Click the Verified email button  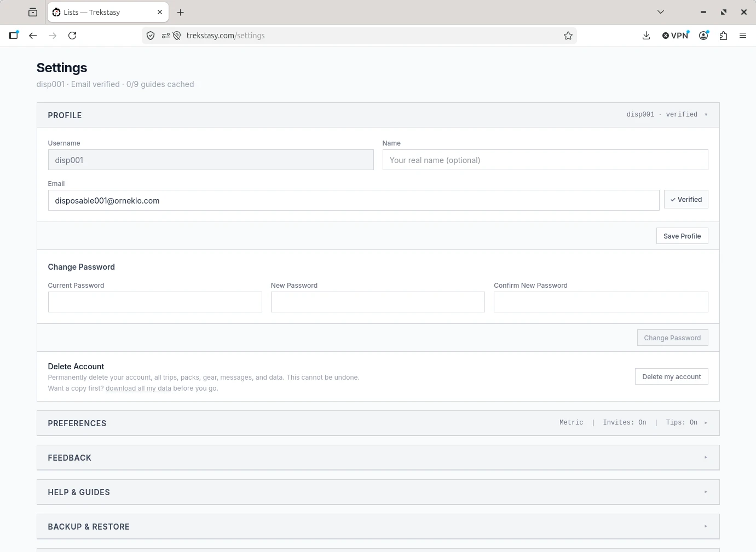(x=686, y=200)
